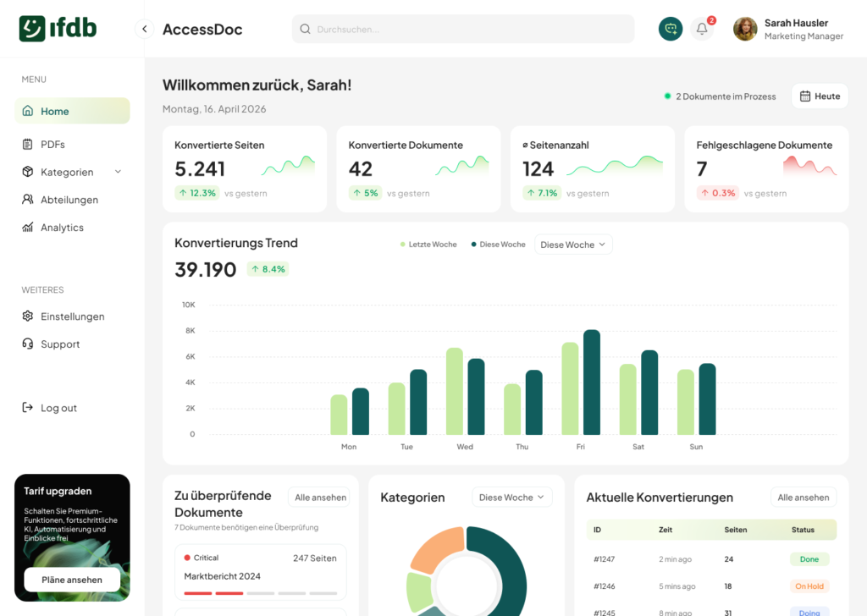
Task: Click the red Critical status dot
Action: coord(187,558)
